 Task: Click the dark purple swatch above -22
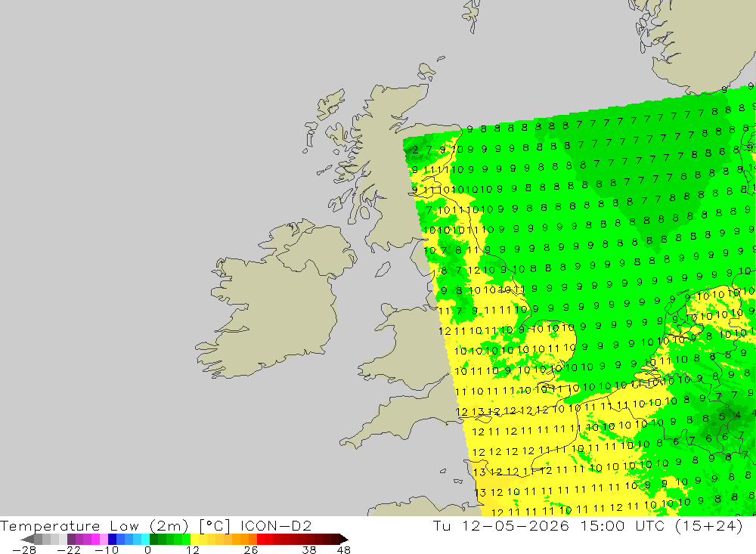click(71, 540)
